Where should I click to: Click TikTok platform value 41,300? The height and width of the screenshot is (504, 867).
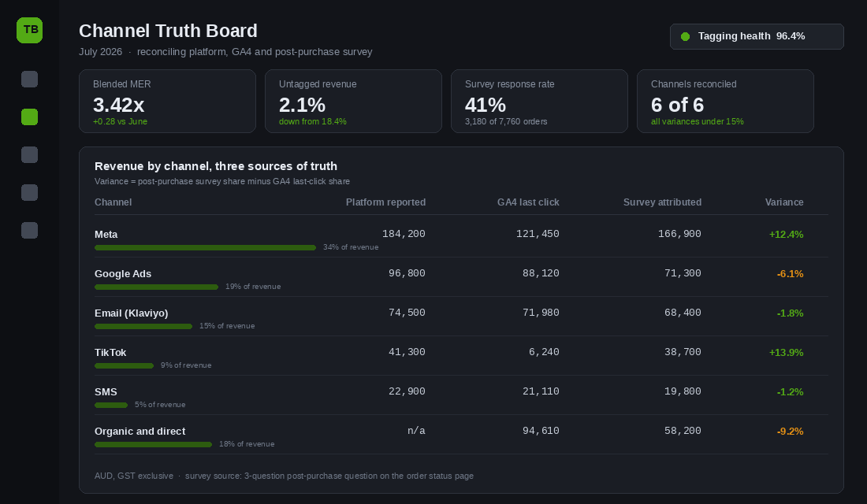coord(407,352)
